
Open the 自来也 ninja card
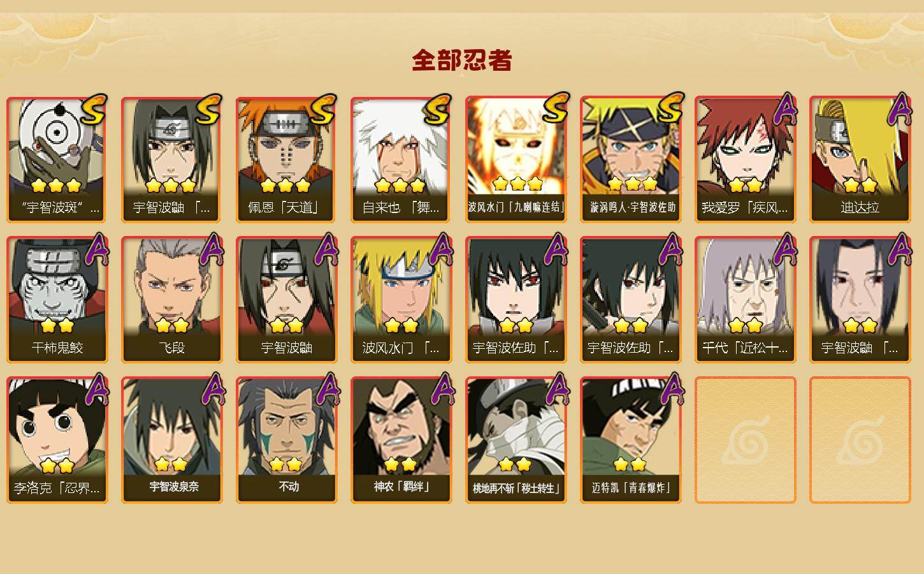coord(401,159)
